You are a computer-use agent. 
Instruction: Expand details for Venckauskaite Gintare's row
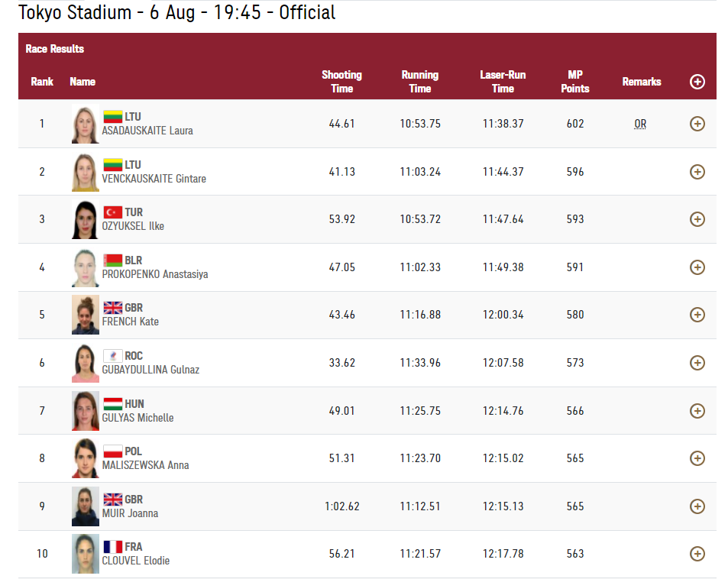(x=697, y=172)
